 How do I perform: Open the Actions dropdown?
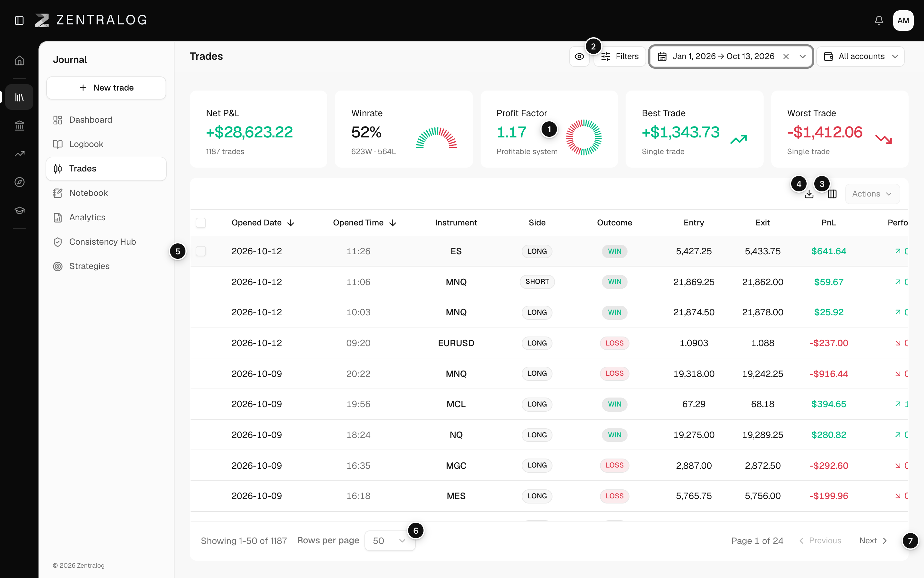872,194
